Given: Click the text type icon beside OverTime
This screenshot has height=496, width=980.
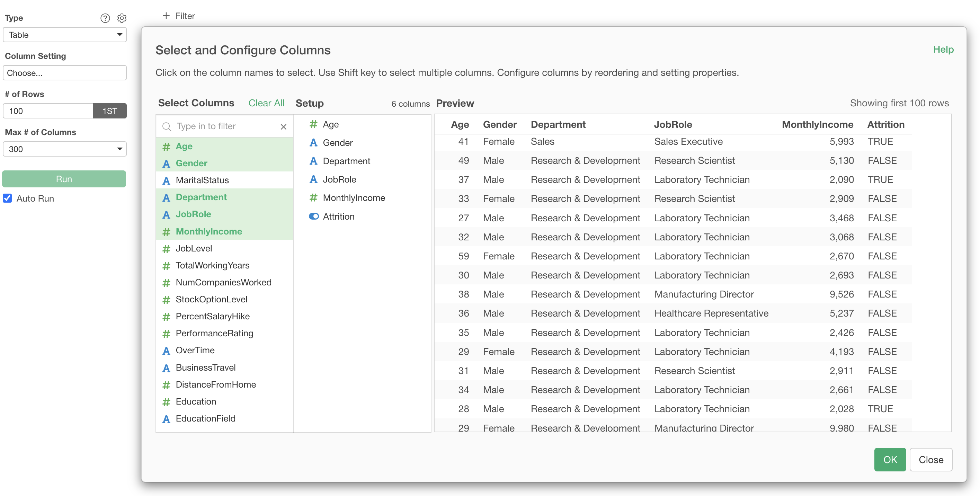Looking at the screenshot, I should click(166, 351).
